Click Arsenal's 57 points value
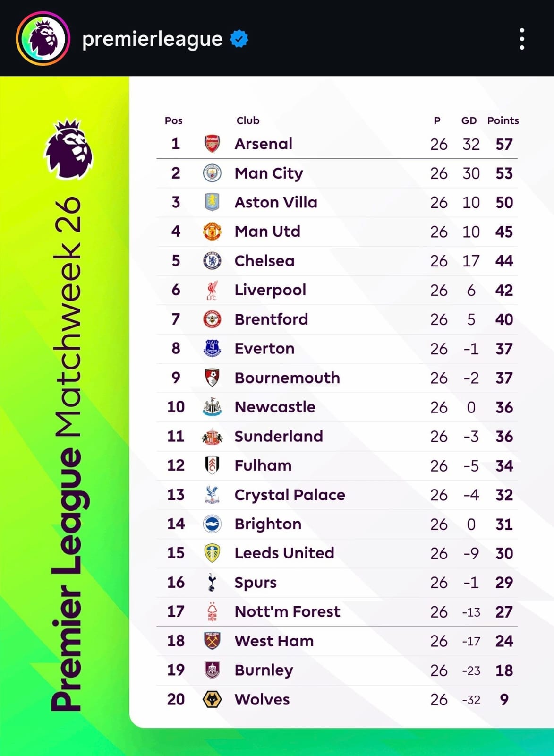 click(504, 144)
